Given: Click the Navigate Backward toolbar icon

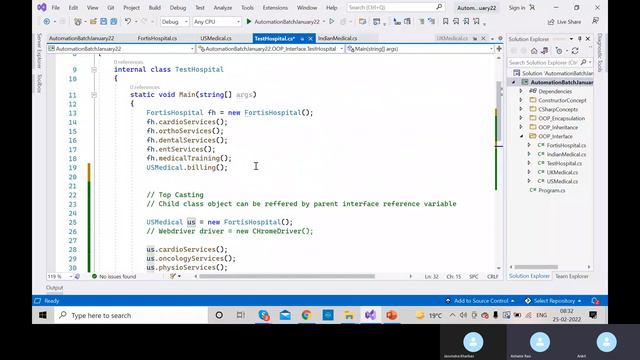Looking at the screenshot, I should pos(47,22).
